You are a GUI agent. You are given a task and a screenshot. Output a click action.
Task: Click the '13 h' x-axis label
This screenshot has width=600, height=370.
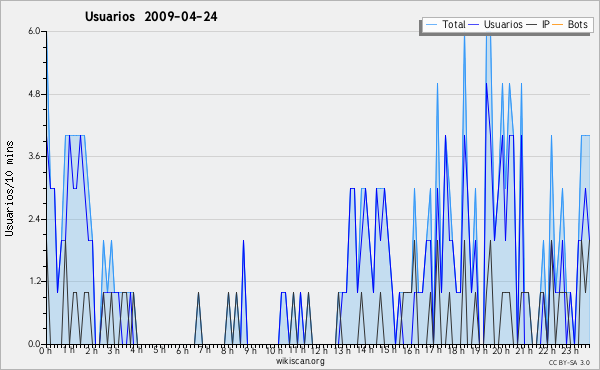click(x=342, y=350)
